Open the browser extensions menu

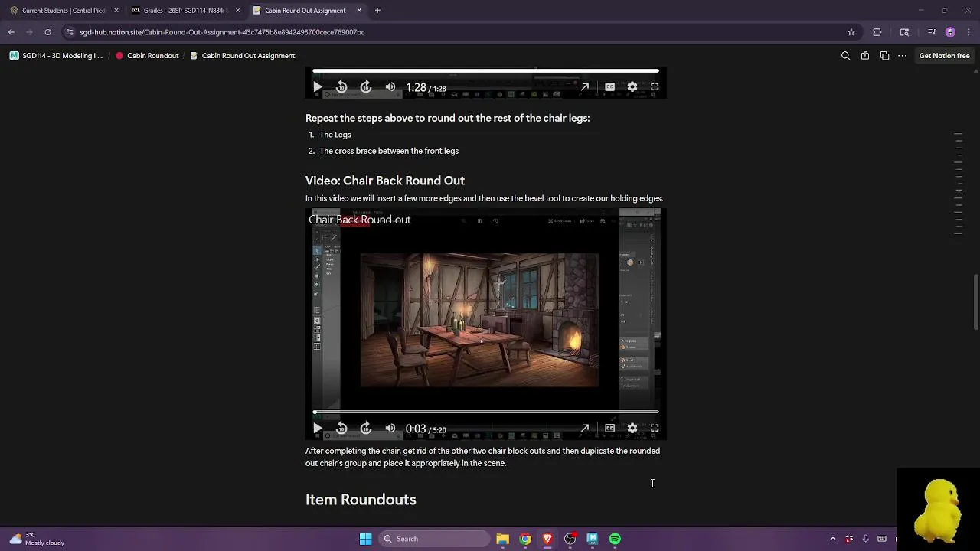pyautogui.click(x=877, y=32)
